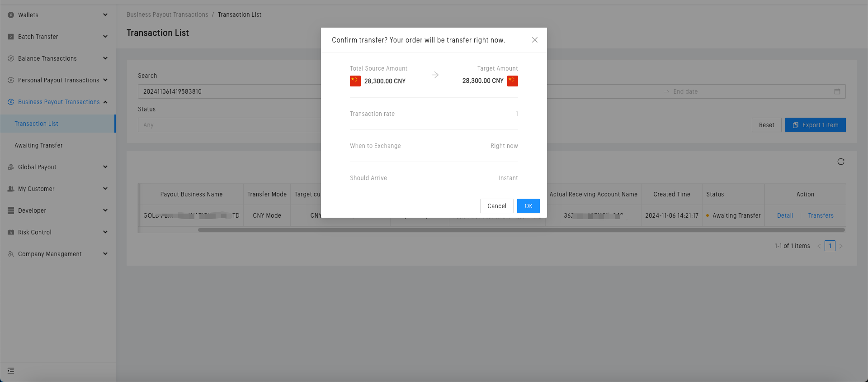Screen dimensions: 868x382
Task: Click the Wallets sidebar icon
Action: (11, 15)
